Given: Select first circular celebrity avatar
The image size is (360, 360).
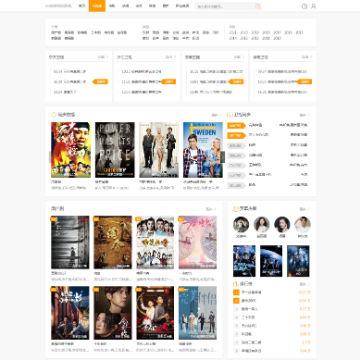Looking at the screenshot, I should 241,224.
